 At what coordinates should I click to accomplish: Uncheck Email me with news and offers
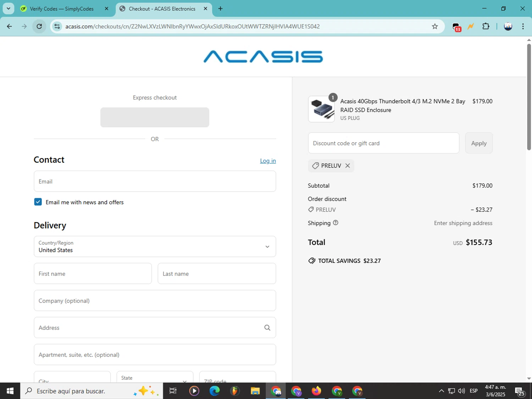click(38, 202)
